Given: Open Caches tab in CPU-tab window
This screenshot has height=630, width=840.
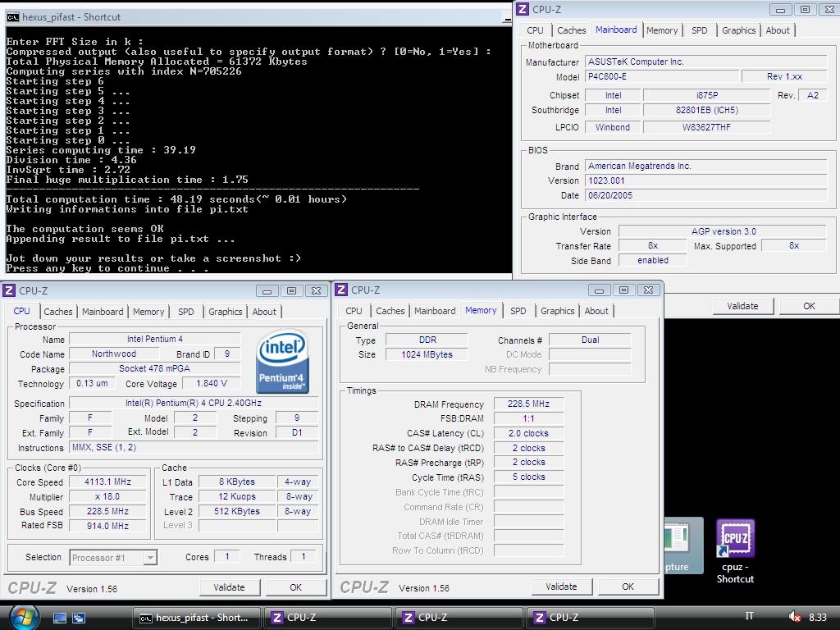Looking at the screenshot, I should tap(58, 312).
